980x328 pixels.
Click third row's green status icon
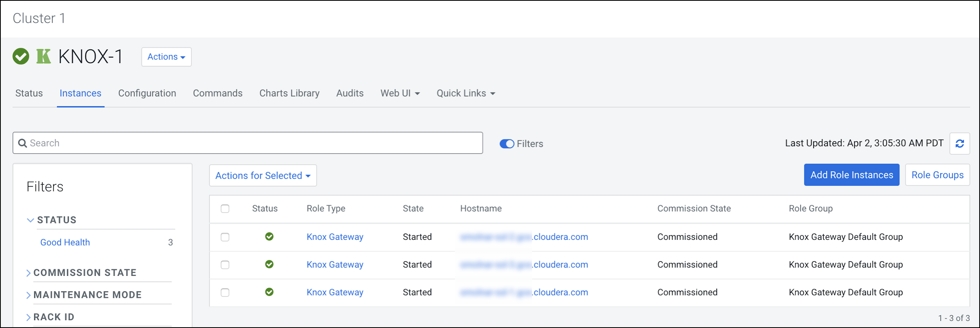(x=269, y=292)
